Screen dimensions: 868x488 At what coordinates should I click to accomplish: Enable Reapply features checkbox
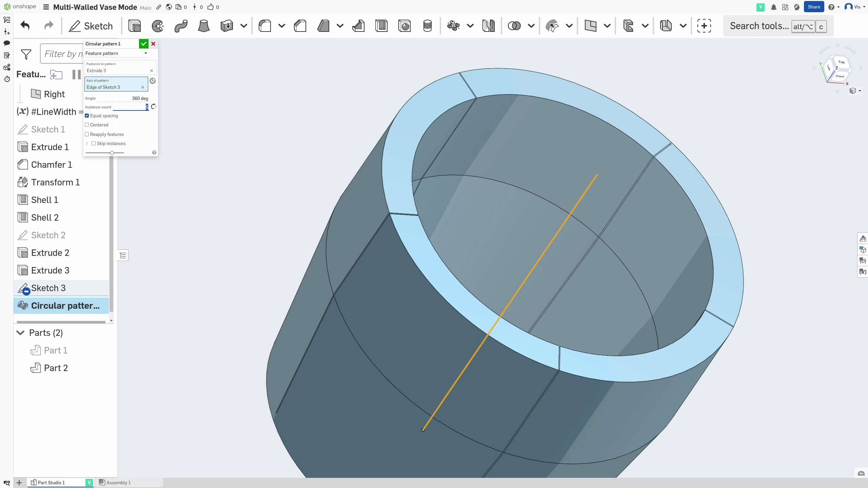point(87,134)
